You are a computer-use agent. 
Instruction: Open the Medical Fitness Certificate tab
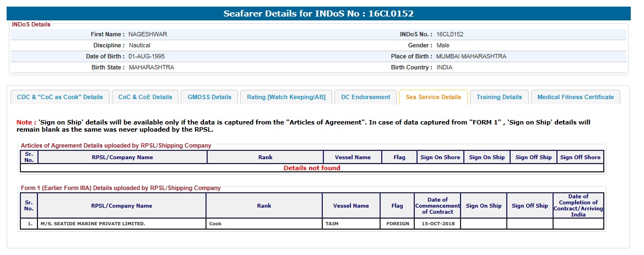[575, 97]
